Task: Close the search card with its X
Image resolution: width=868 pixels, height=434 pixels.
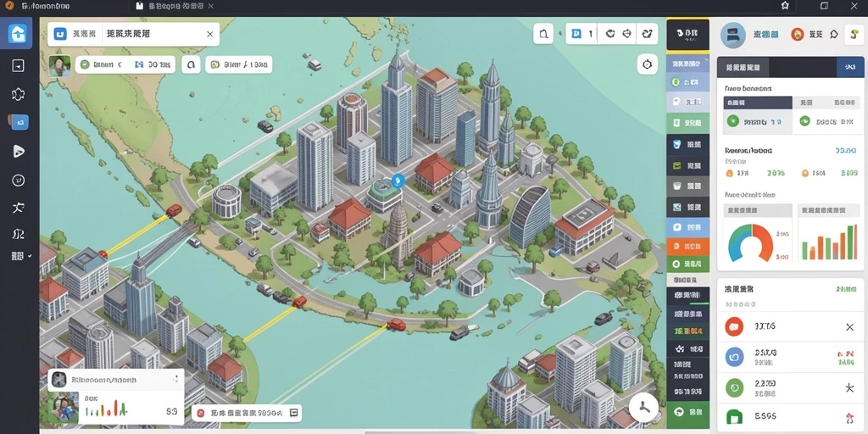Action: (x=210, y=34)
